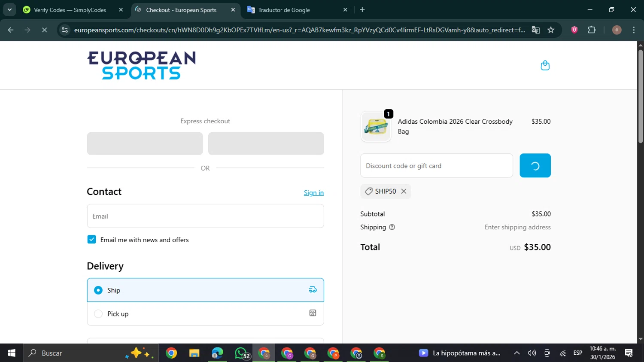This screenshot has width=644, height=362.
Task: Close the Verify Codes tab
Action: coord(121,10)
